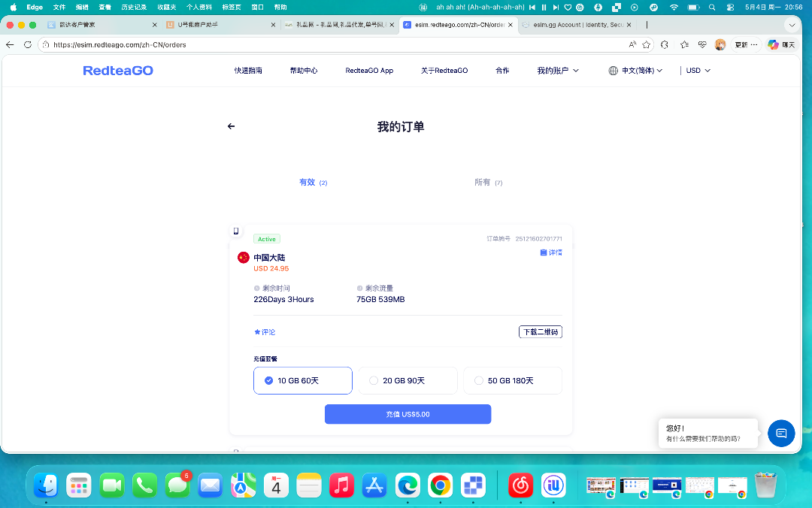
Task: Open the 更新 ··· browser settings menu
Action: (x=747, y=44)
